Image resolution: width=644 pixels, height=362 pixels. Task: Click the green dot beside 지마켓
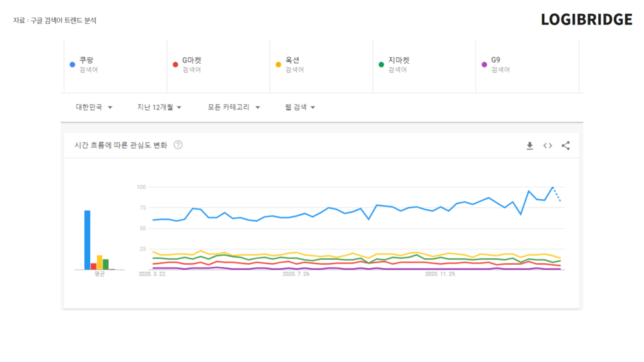[381, 64]
